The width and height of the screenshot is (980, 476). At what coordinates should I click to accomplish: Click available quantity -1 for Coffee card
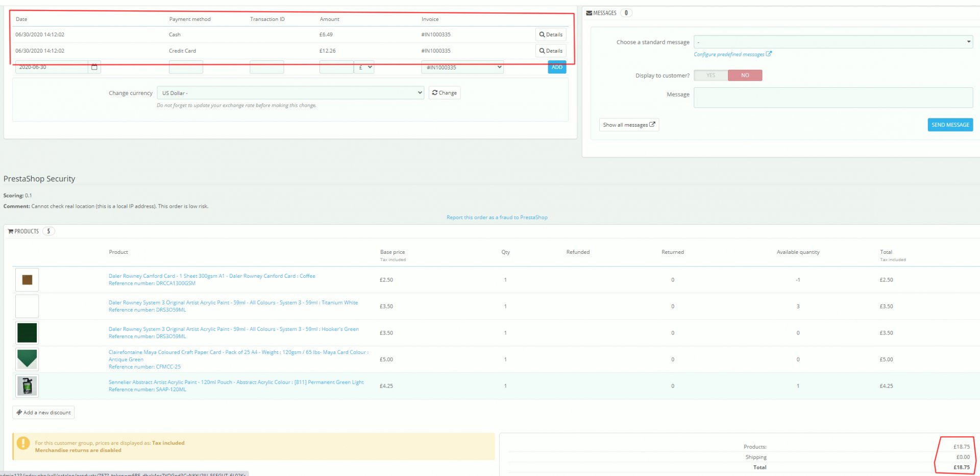798,280
